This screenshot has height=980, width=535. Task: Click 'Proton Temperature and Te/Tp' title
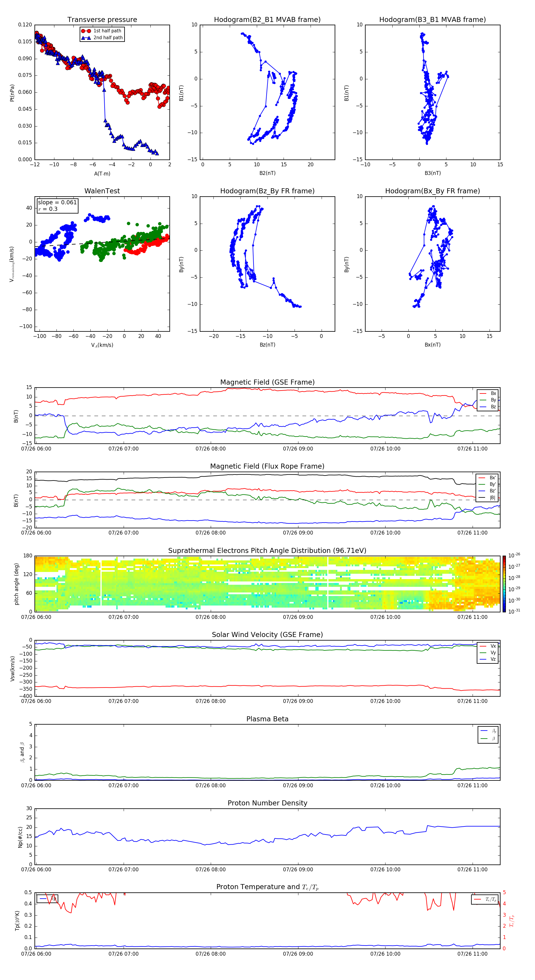(267, 887)
